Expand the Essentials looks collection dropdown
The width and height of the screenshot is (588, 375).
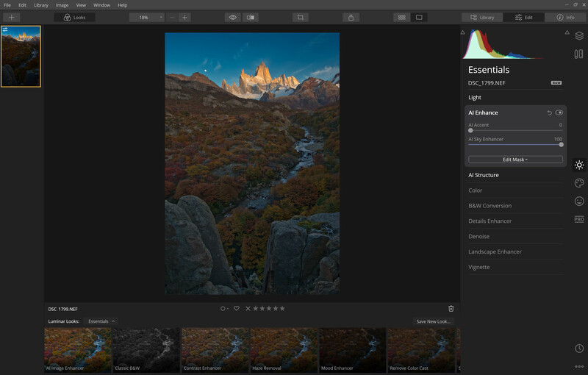click(x=101, y=321)
